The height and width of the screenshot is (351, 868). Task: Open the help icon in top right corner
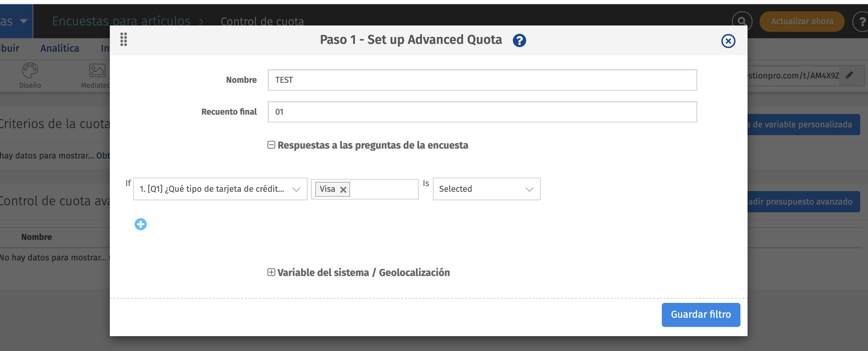(862, 22)
